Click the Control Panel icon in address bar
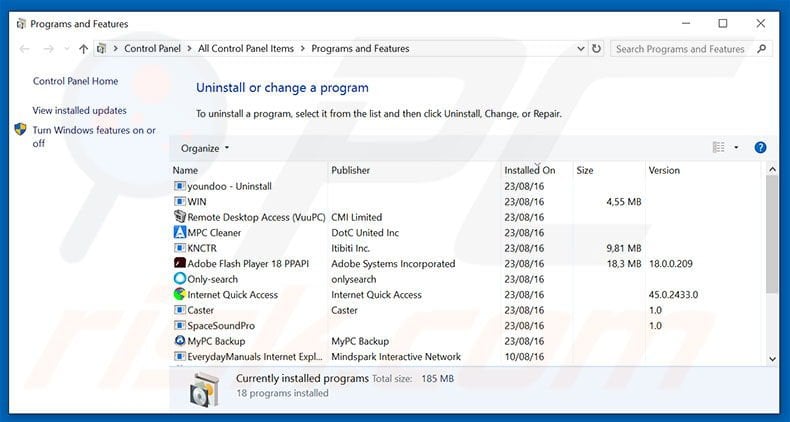This screenshot has width=790, height=422. pos(101,49)
